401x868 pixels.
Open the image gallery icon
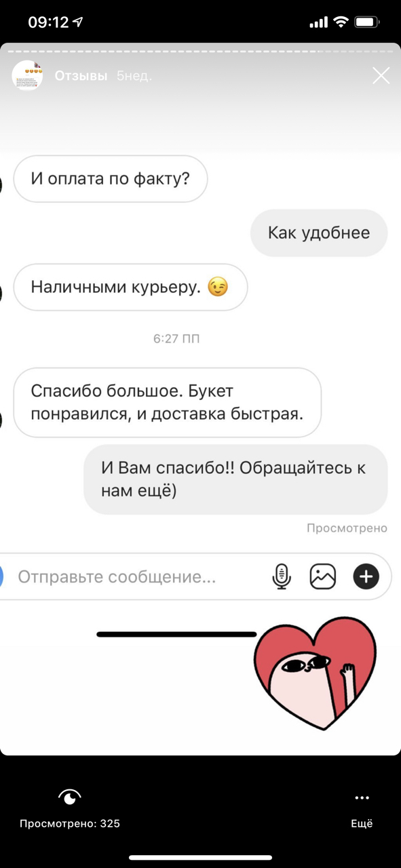tap(323, 576)
